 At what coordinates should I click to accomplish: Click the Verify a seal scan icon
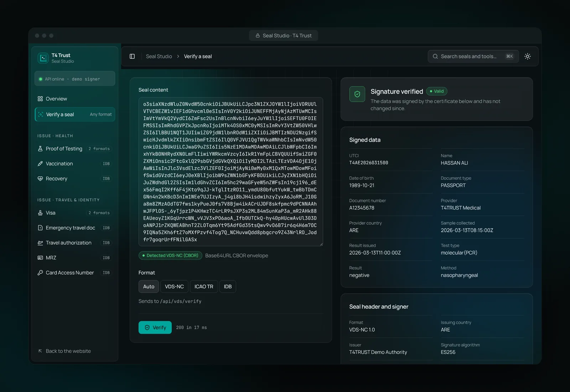click(x=40, y=114)
